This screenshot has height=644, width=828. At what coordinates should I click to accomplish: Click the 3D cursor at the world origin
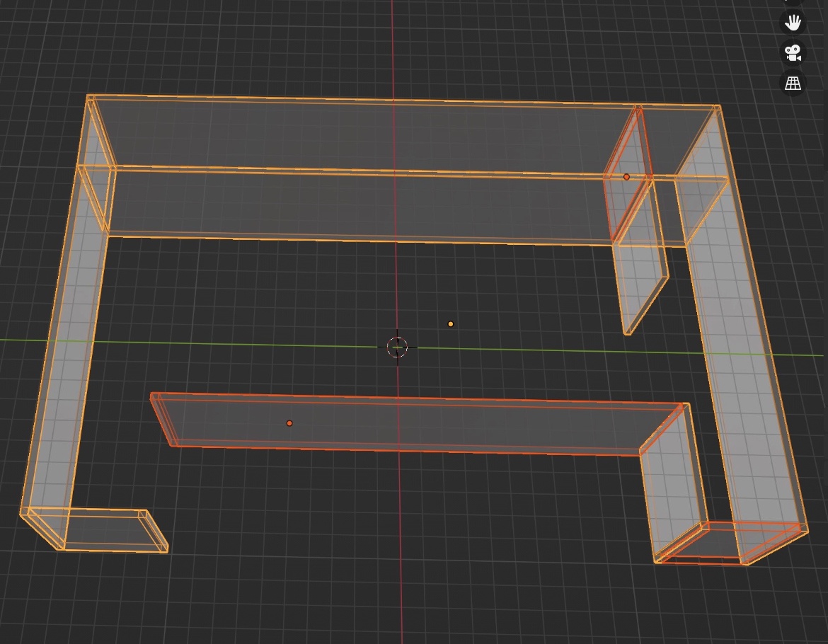tap(397, 347)
